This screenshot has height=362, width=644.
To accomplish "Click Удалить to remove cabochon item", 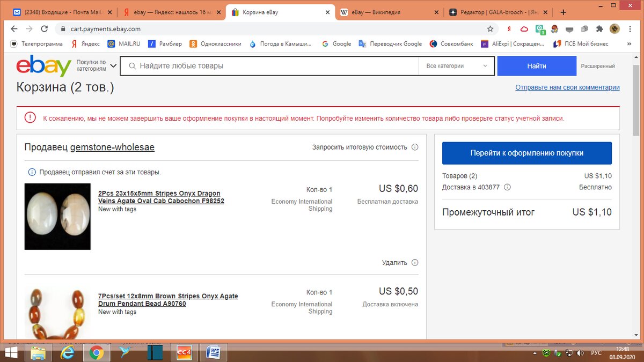I will click(x=394, y=263).
